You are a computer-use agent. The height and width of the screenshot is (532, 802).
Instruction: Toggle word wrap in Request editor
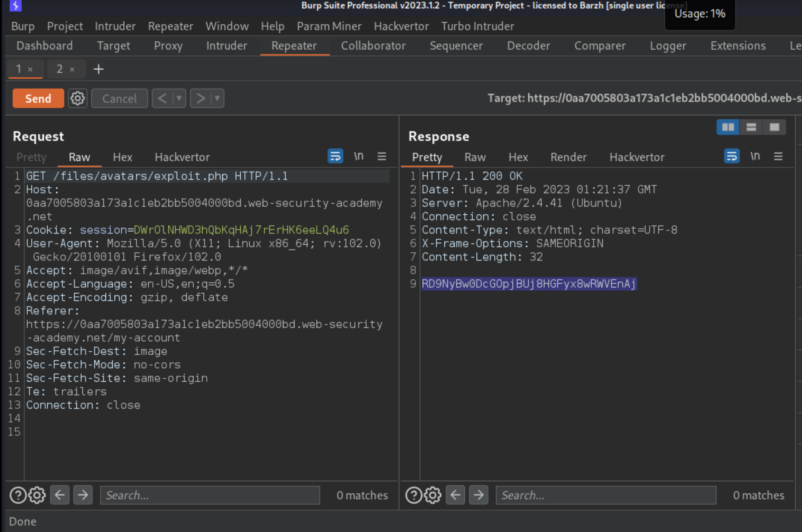(335, 156)
